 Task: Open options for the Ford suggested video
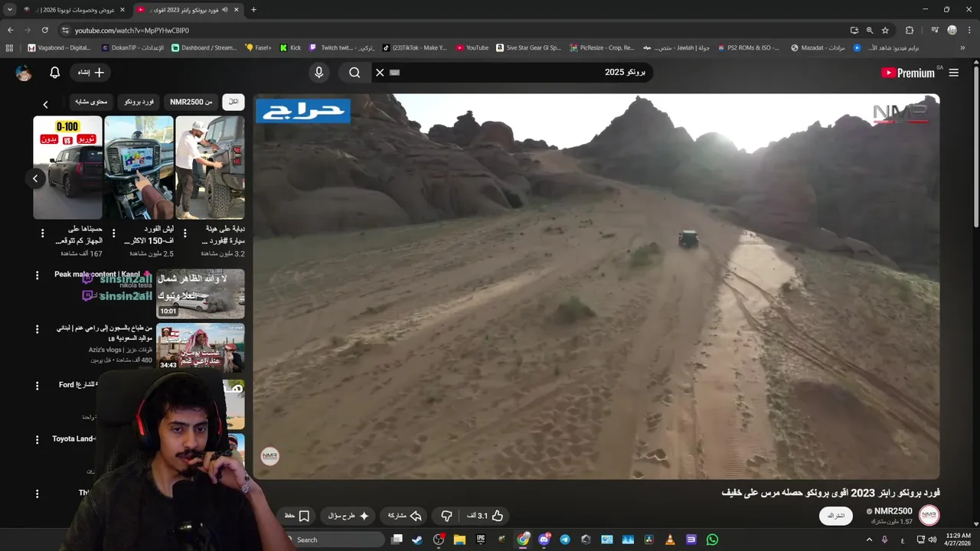click(x=37, y=386)
